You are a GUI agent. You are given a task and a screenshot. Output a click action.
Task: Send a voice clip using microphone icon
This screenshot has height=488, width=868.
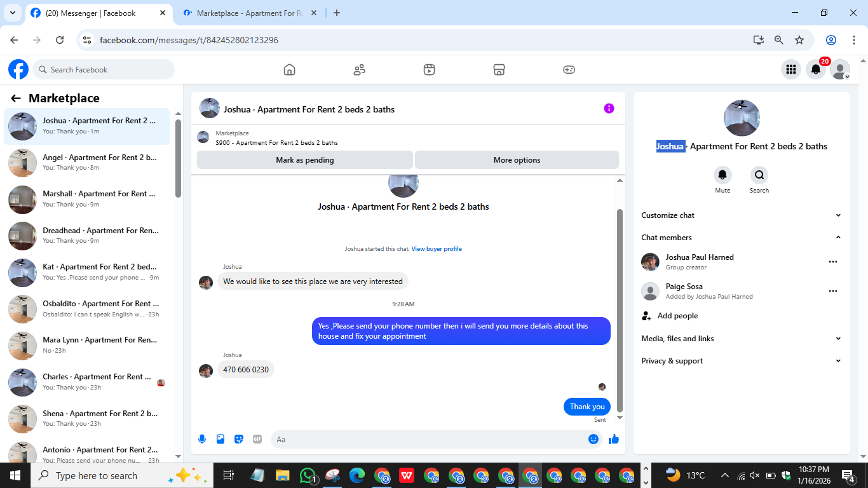[x=202, y=439]
